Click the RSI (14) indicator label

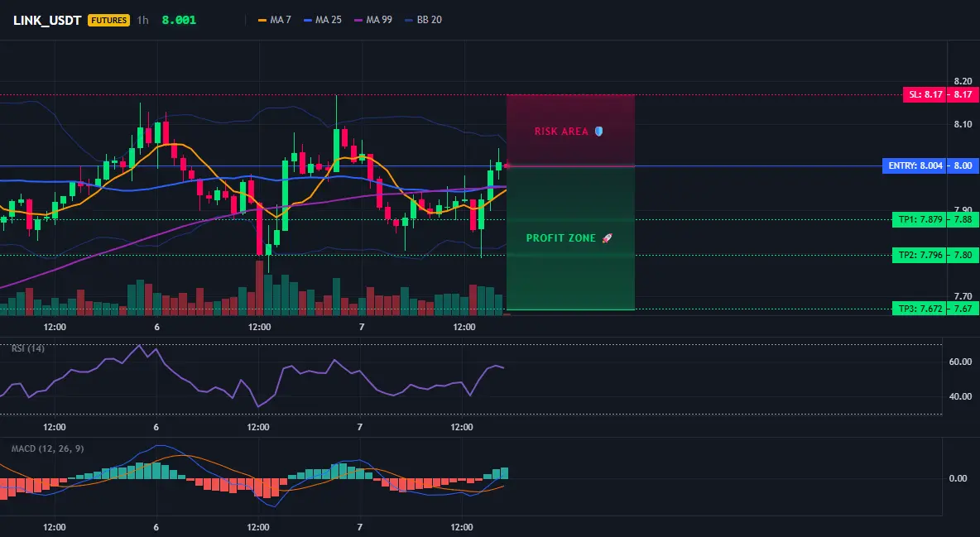click(28, 348)
